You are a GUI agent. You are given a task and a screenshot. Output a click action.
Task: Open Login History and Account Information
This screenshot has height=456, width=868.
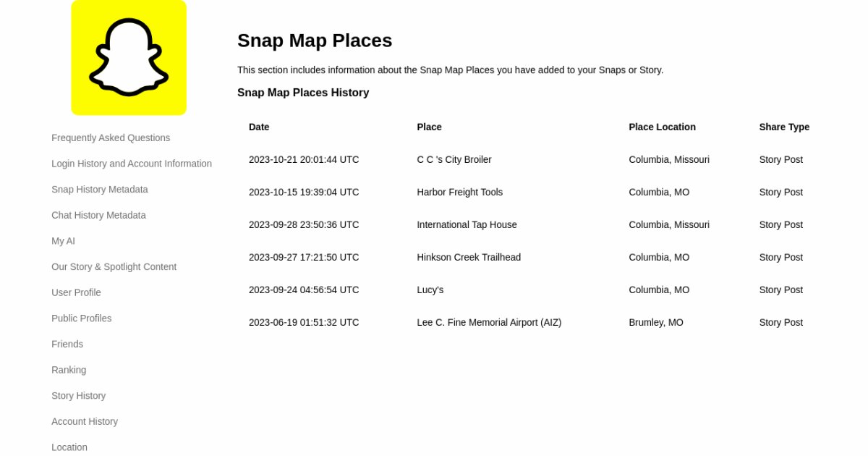pyautogui.click(x=132, y=164)
